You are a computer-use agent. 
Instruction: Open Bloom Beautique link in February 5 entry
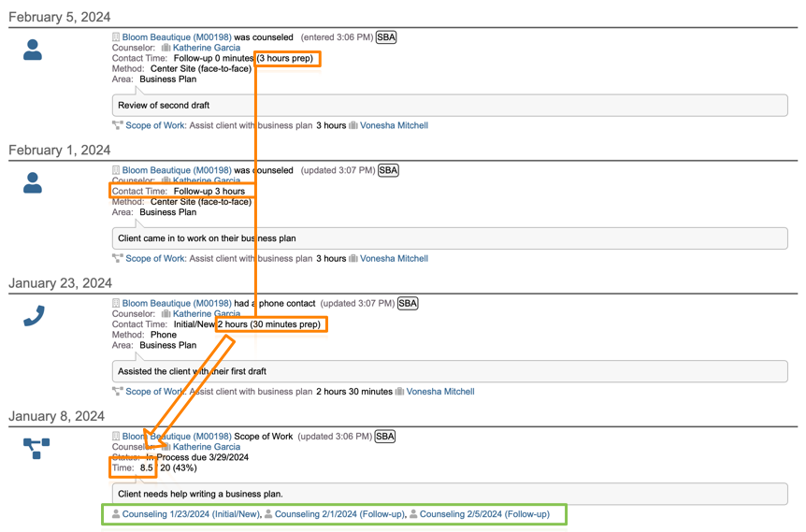tap(176, 37)
